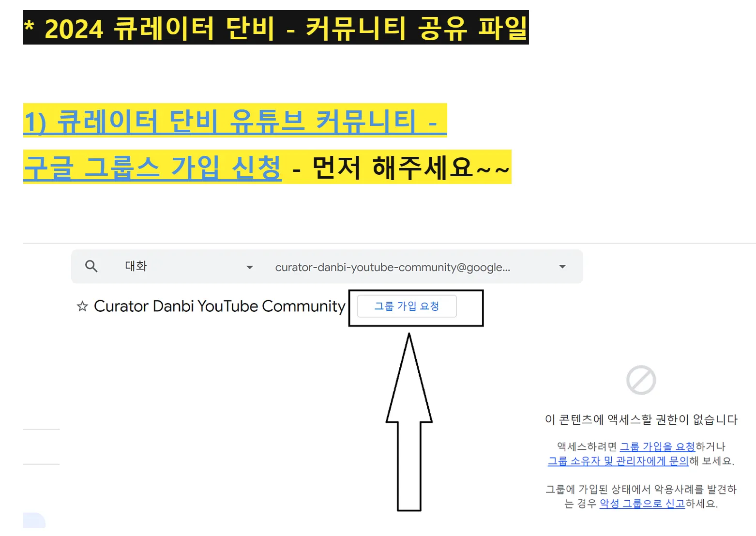The width and height of the screenshot is (756, 536).
Task: Click the rounded search bar container
Action: (327, 266)
